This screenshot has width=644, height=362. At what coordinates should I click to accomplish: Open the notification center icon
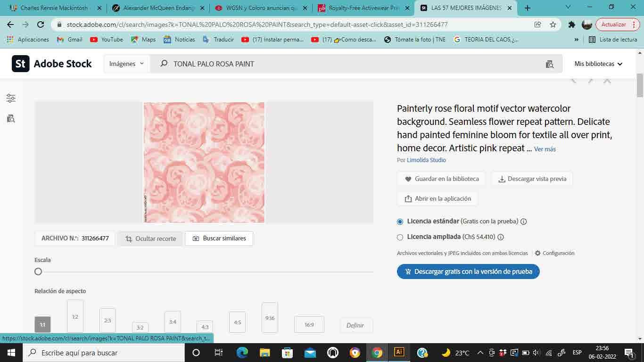coord(628,353)
